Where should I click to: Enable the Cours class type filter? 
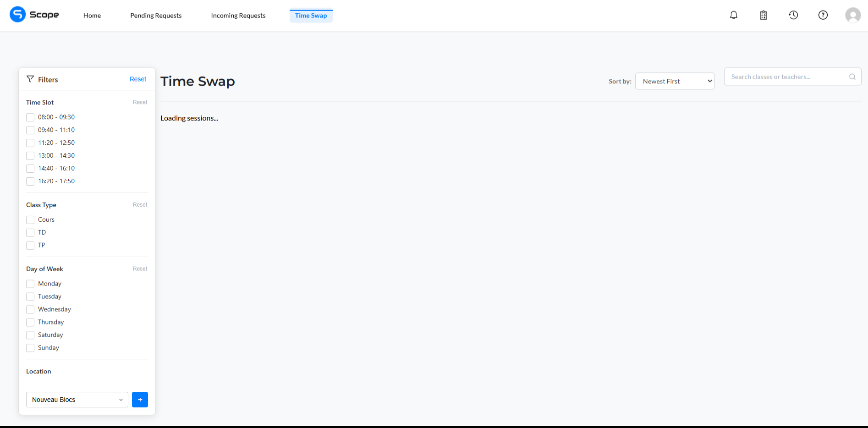pos(30,220)
